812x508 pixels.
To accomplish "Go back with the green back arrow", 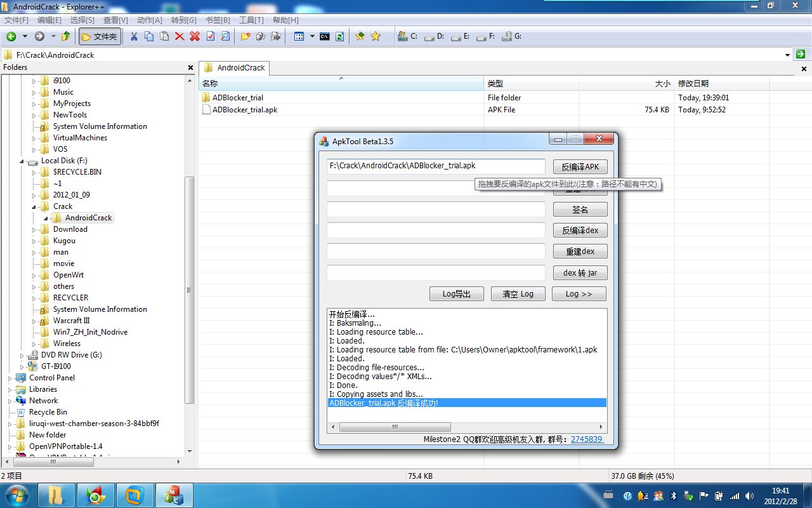I will point(11,37).
